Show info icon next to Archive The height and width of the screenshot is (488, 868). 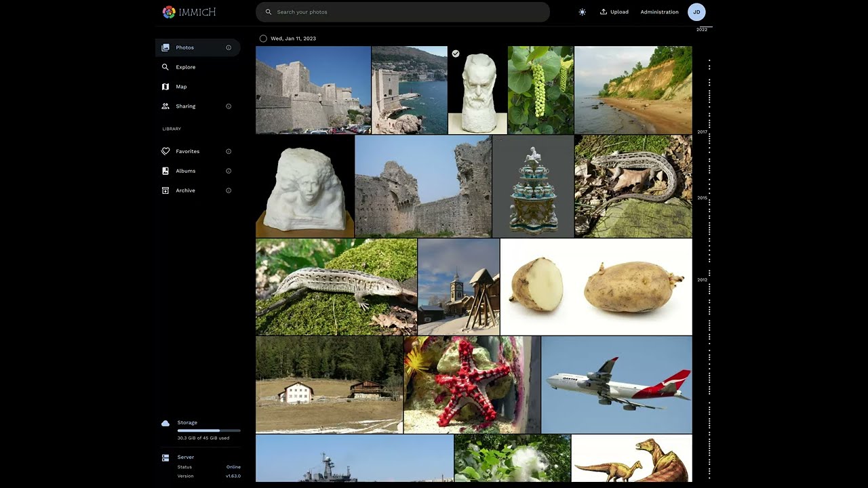coord(229,190)
